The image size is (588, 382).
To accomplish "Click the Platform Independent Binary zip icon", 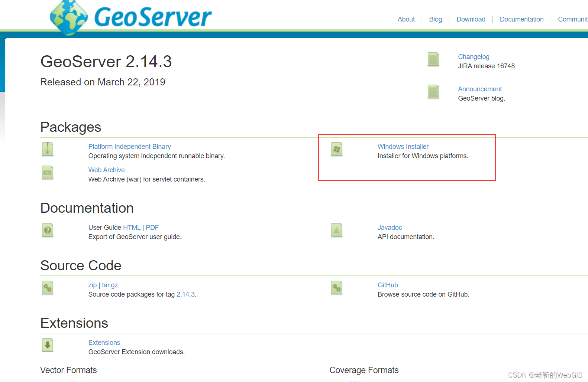I will (48, 149).
